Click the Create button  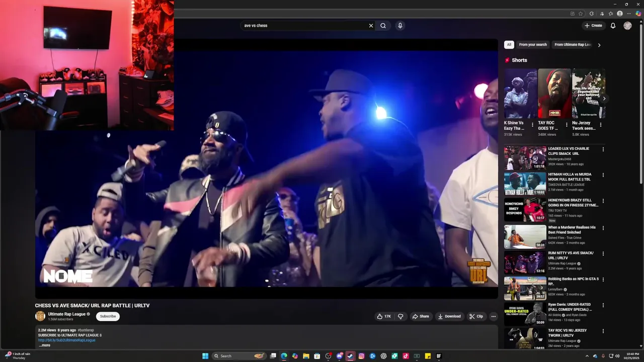click(593, 26)
